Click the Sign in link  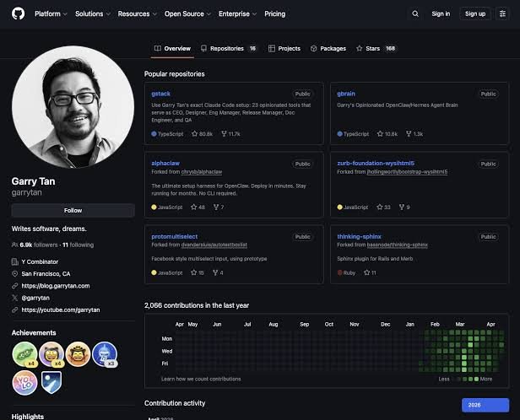point(441,13)
